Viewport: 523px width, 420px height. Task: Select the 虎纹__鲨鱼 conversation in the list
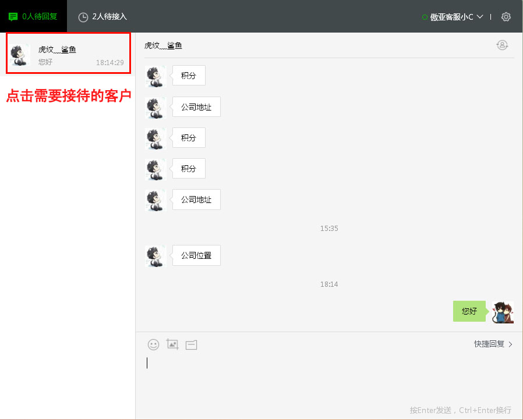[x=68, y=54]
